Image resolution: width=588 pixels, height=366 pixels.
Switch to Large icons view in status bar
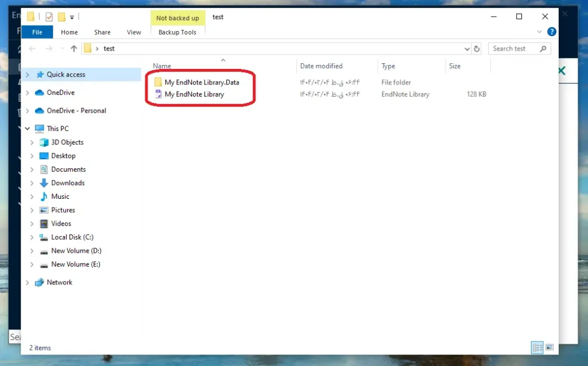pyautogui.click(x=550, y=347)
